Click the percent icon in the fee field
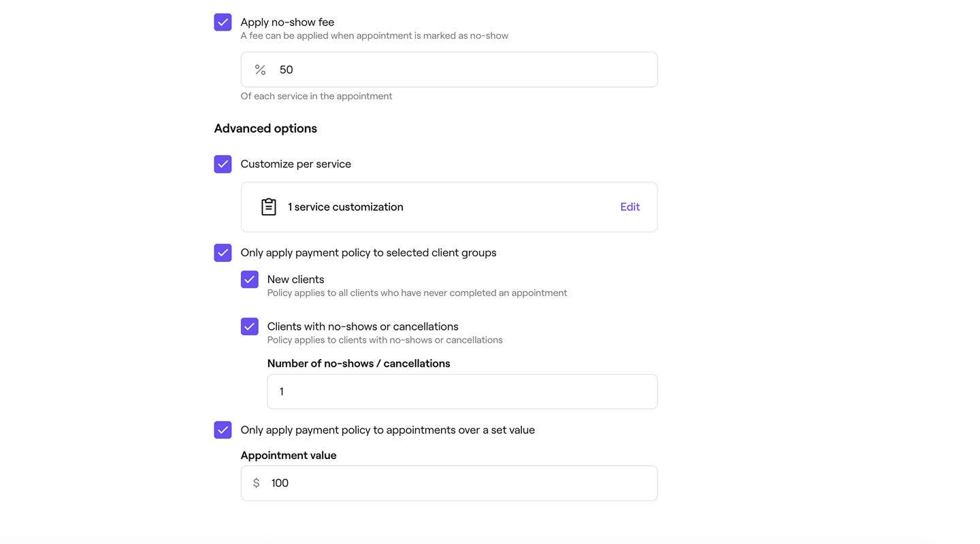This screenshot has height=544, width=980. tap(260, 70)
